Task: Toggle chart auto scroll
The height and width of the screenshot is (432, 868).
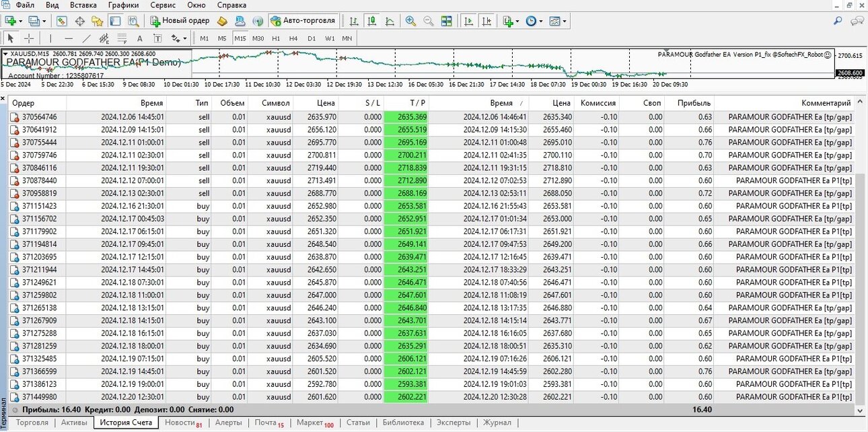Action: tap(469, 21)
